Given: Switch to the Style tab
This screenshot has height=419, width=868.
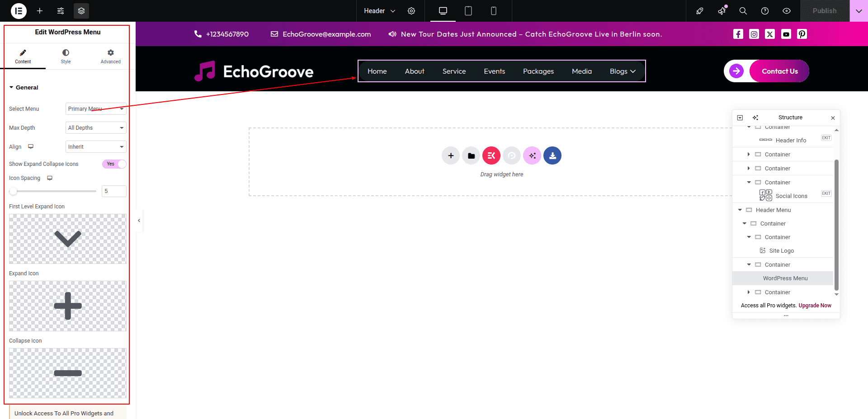Looking at the screenshot, I should point(66,56).
